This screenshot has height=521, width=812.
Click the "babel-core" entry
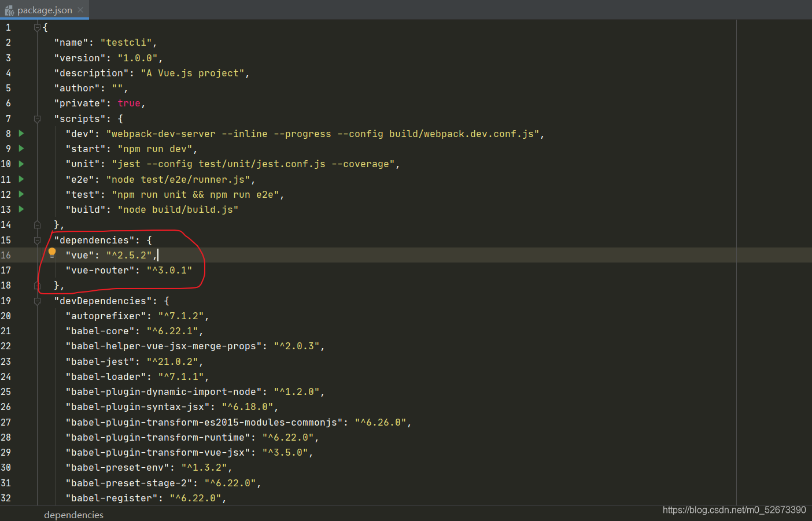pyautogui.click(x=134, y=331)
